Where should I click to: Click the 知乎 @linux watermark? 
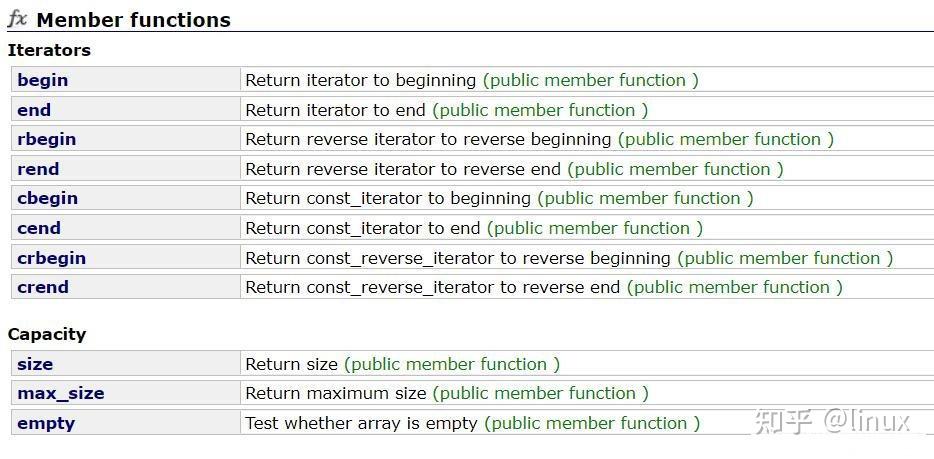(832, 421)
